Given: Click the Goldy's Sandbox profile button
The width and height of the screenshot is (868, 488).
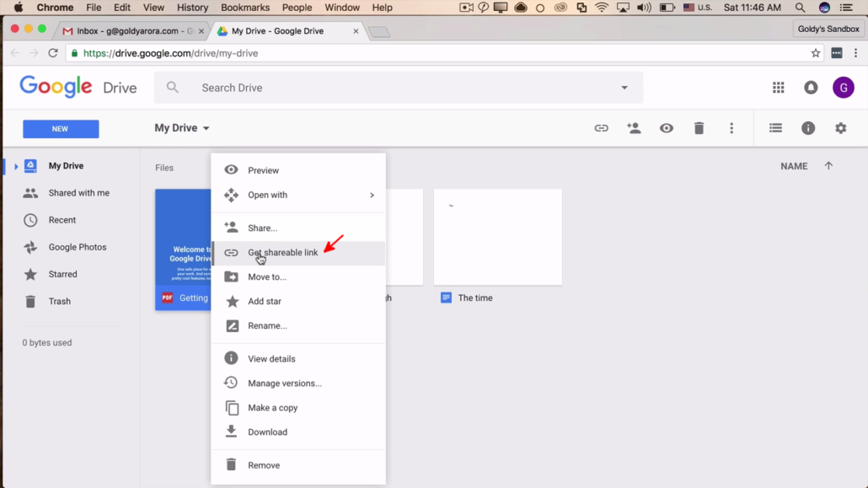Looking at the screenshot, I should coord(828,29).
